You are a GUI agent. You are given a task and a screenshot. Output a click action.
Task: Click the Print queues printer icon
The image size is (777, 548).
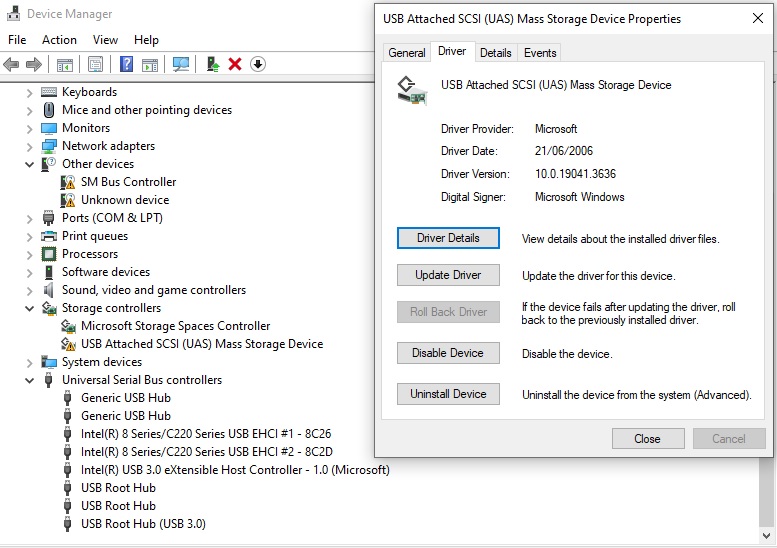pyautogui.click(x=49, y=236)
